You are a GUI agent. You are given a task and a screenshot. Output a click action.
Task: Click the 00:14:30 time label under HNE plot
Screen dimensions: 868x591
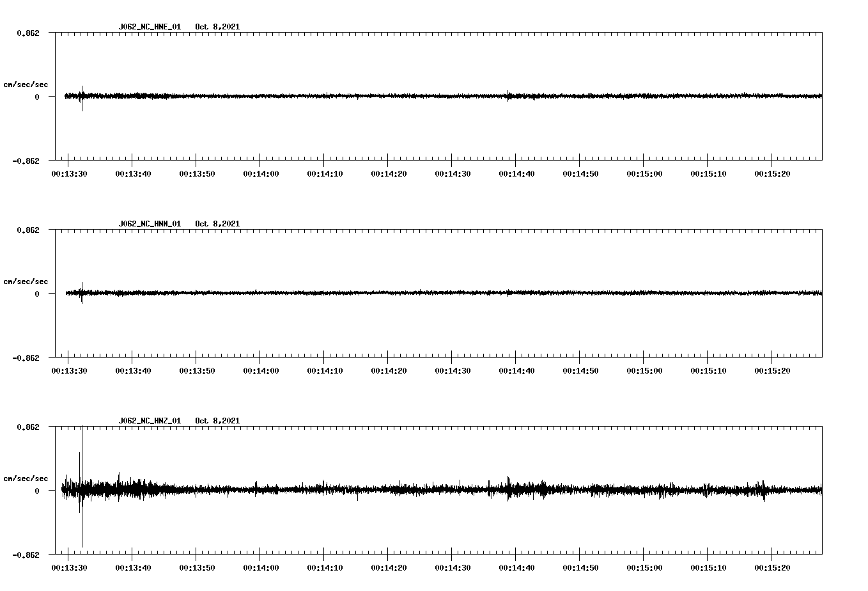(x=453, y=174)
